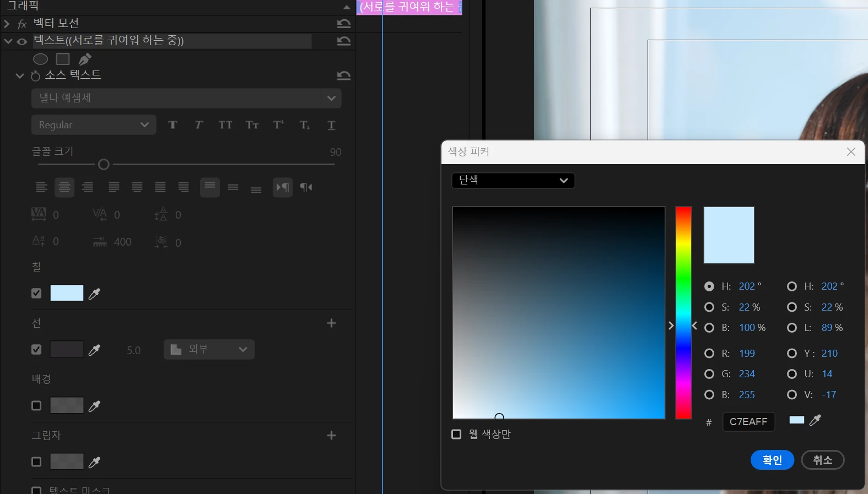Set right-to-left text direction
Image resolution: width=868 pixels, height=494 pixels.
pos(306,187)
